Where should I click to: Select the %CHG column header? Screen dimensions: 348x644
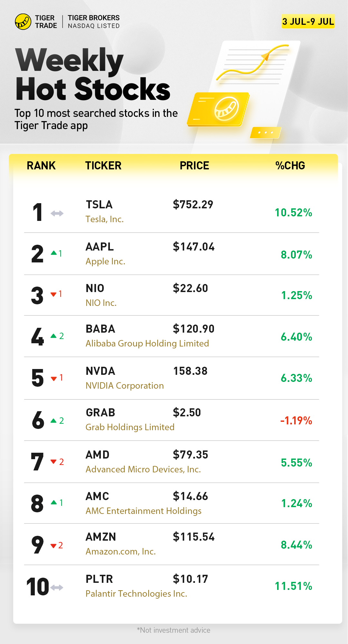pos(290,166)
